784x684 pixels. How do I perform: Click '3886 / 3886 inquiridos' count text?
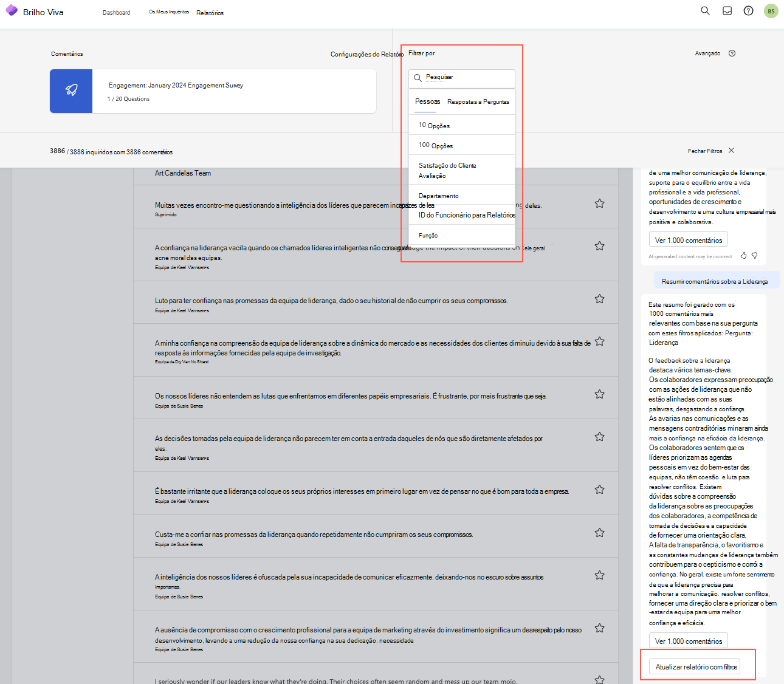coord(111,151)
